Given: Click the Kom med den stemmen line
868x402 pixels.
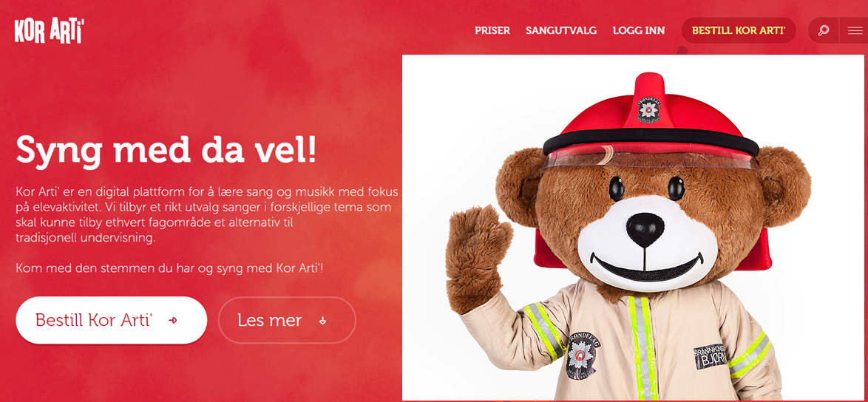Looking at the screenshot, I should click(x=169, y=269).
